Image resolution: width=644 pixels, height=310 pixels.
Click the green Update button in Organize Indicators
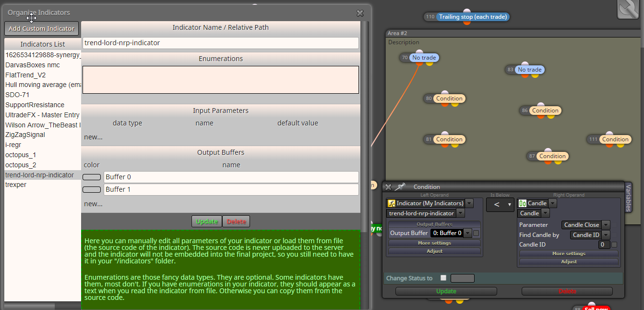[207, 221]
